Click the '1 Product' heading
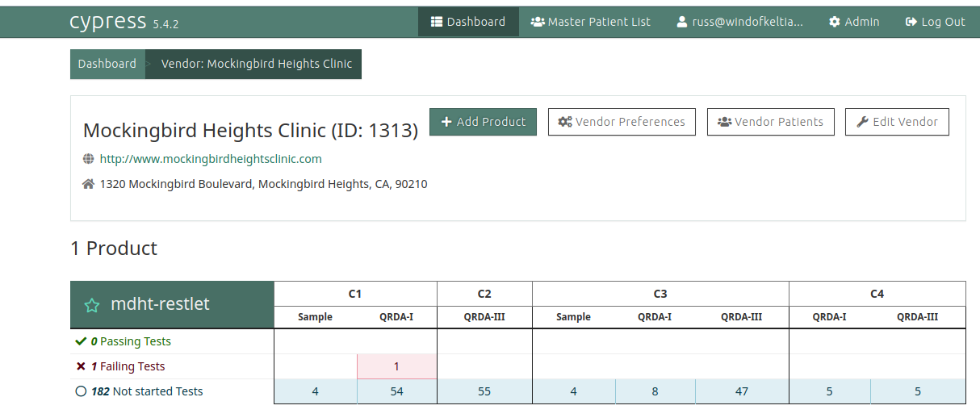Image resolution: width=980 pixels, height=418 pixels. click(114, 249)
